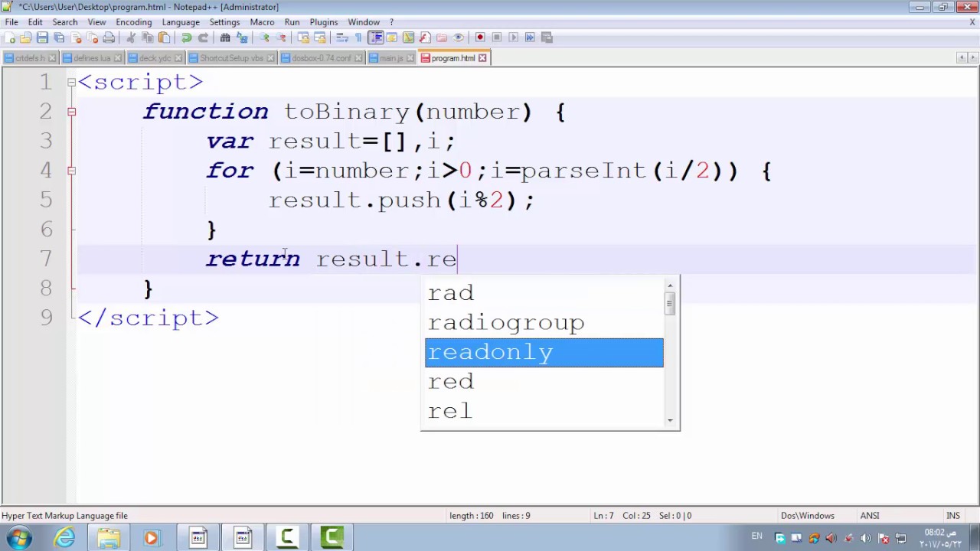Toggle show all characters (pilcrow)
980x551 pixels.
click(358, 37)
